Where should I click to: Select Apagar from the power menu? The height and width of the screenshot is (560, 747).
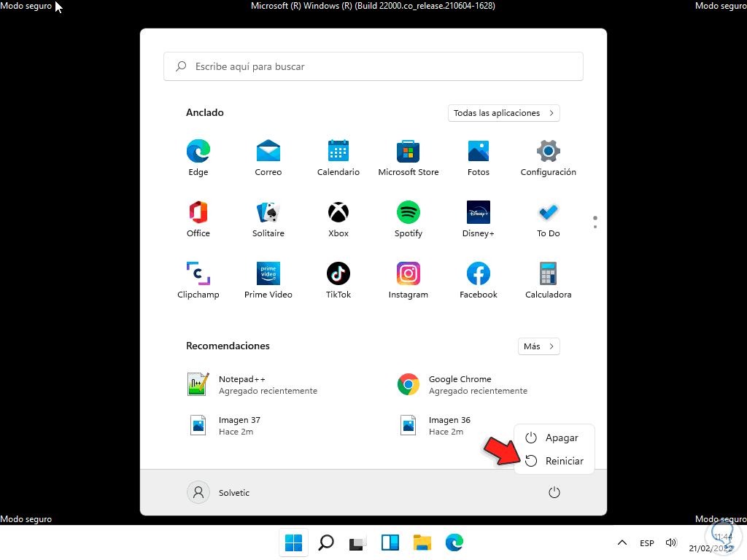pyautogui.click(x=554, y=437)
